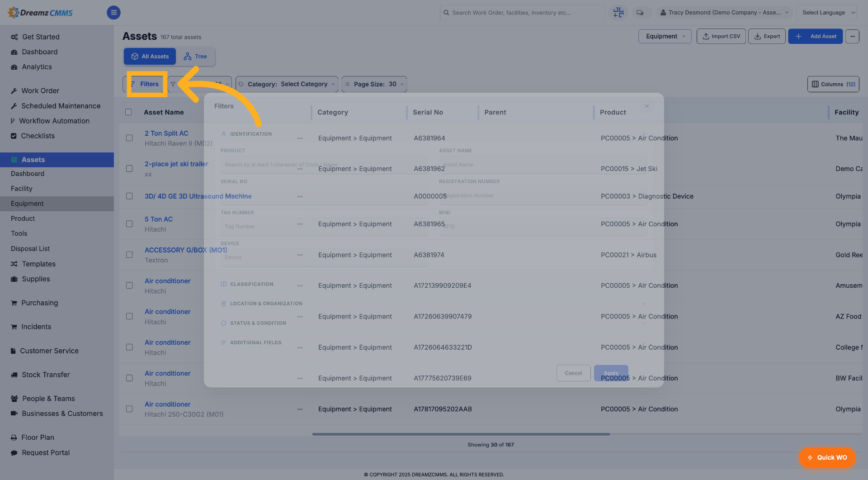Viewport: 868px width, 480px height.
Task: Toggle the sidebar with the hamburger button
Action: [113, 13]
